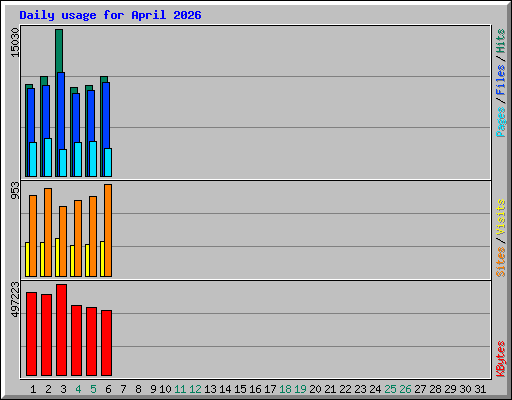Click the green day 5 axis label
The width and height of the screenshot is (512, 400).
(93, 389)
